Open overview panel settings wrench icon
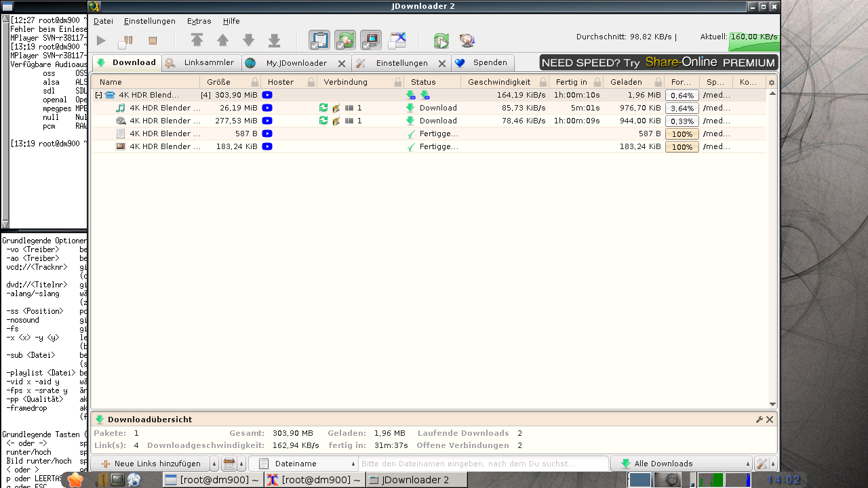This screenshot has width=868, height=488. (x=759, y=420)
